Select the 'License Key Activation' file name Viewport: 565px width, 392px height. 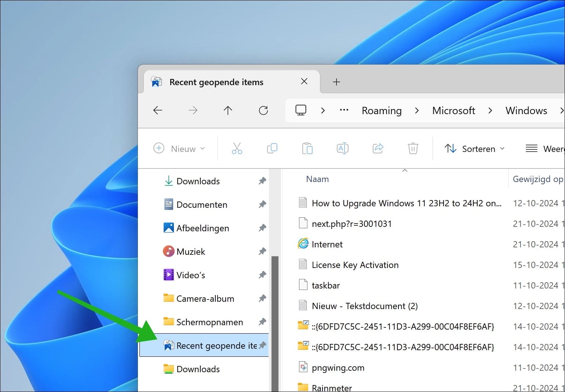pyautogui.click(x=355, y=265)
